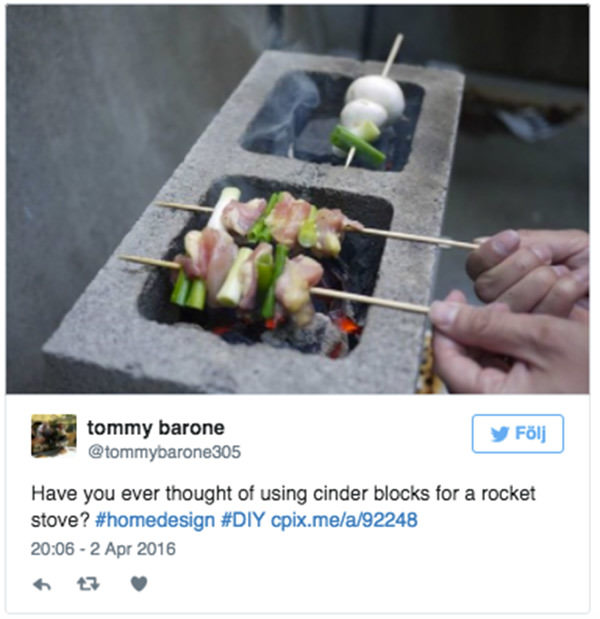Follow the cpix.me/a/92248 link

[344, 520]
